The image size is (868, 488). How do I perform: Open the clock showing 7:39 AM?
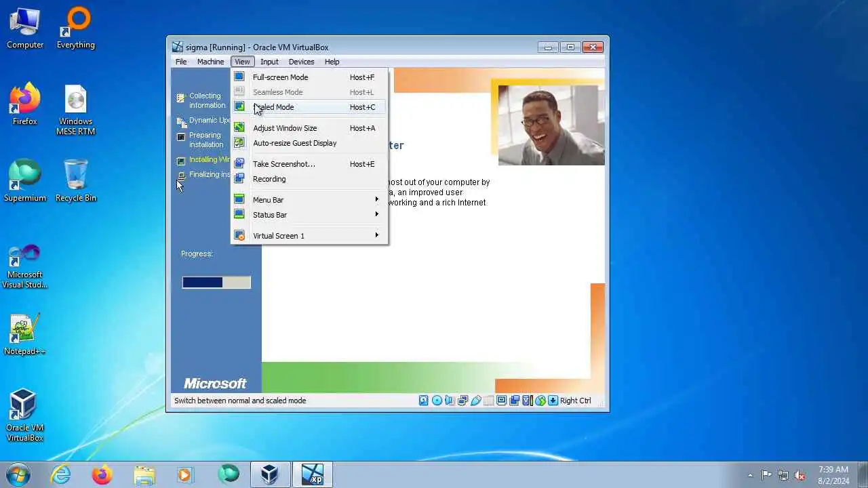pos(833,474)
